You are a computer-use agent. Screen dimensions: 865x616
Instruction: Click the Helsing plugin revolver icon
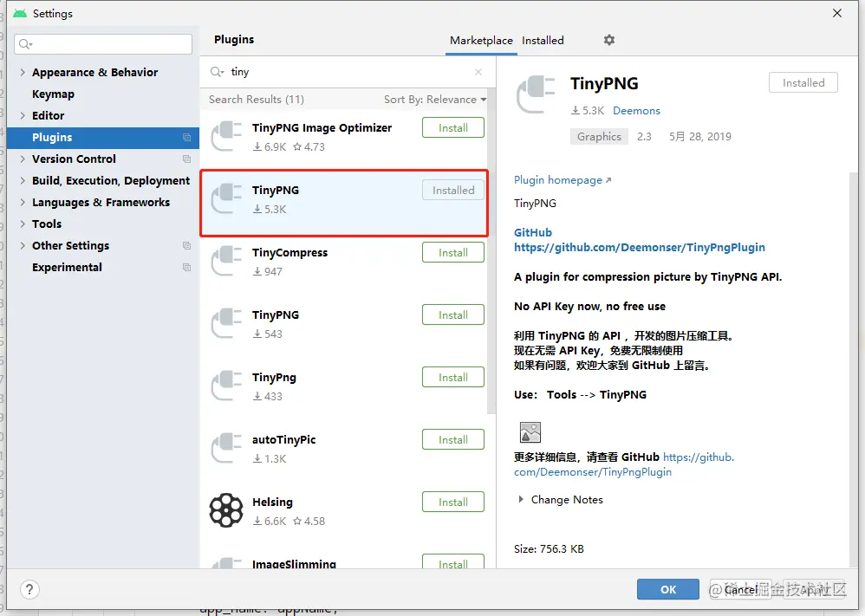[226, 510]
